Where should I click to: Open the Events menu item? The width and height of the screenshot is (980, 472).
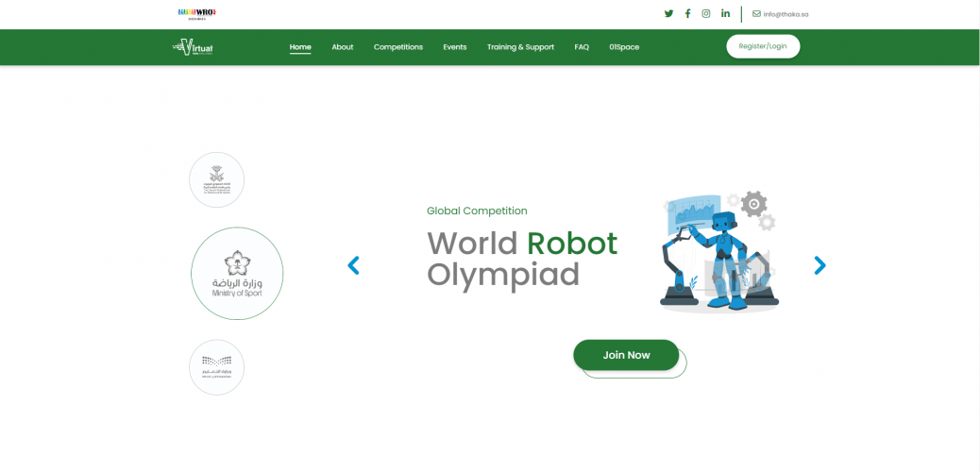click(455, 47)
